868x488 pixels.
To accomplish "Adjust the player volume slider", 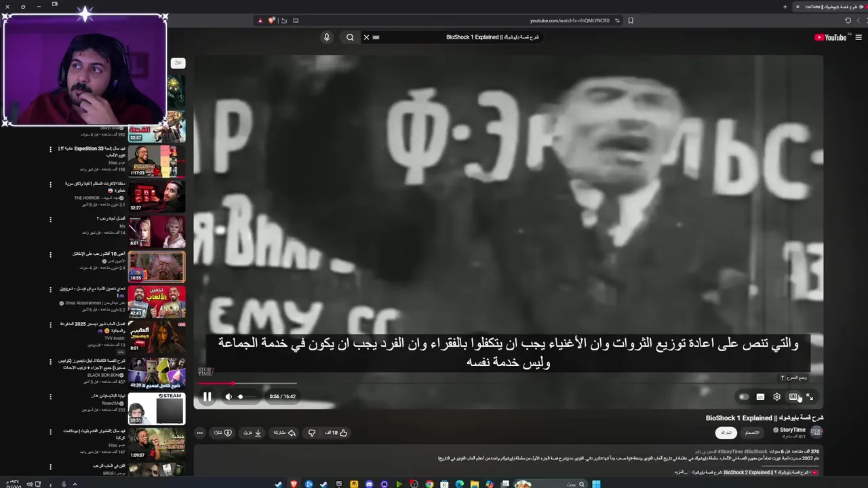I will coord(246,396).
